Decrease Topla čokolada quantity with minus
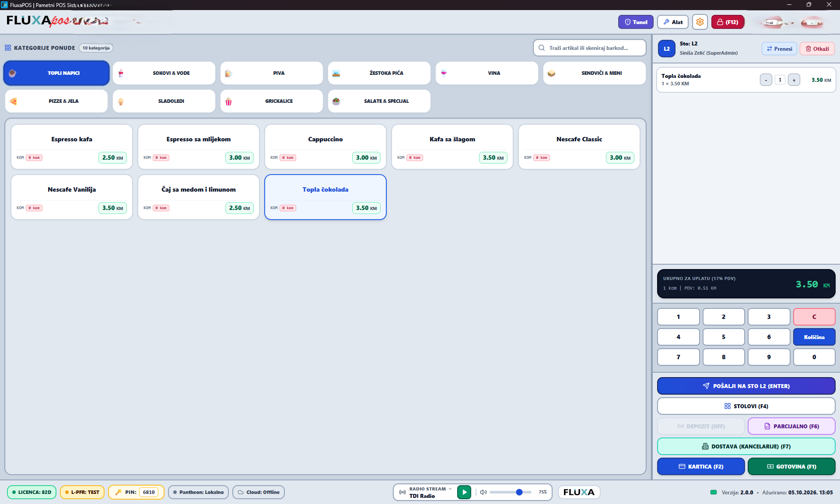The height and width of the screenshot is (504, 840). 766,80
